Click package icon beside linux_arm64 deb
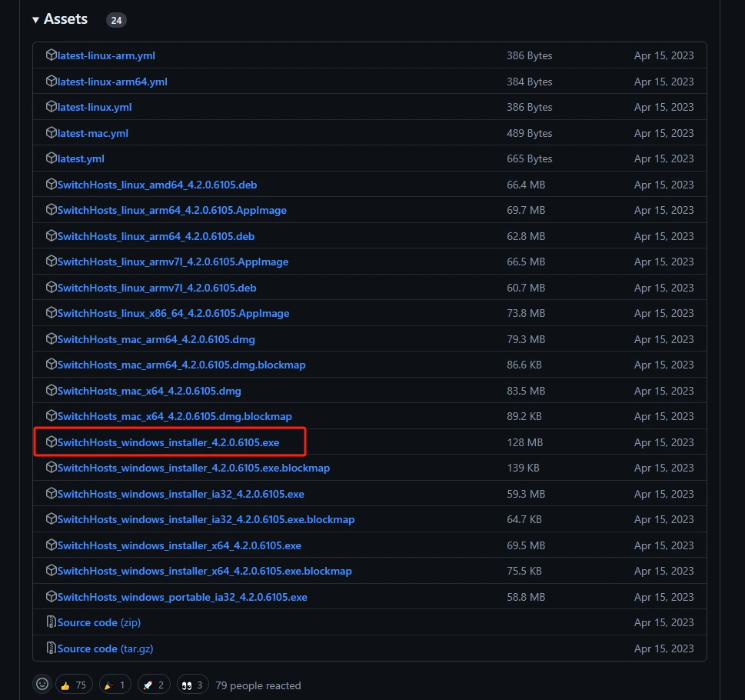 [x=52, y=235]
